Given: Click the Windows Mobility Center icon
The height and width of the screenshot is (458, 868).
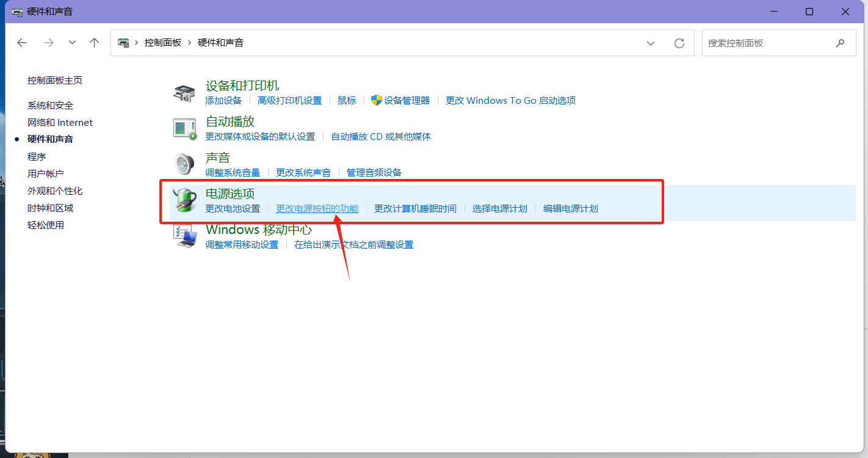Looking at the screenshot, I should (x=184, y=236).
